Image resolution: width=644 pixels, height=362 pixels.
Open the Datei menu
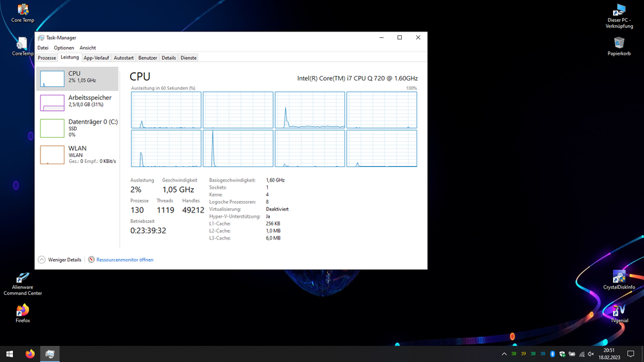[x=43, y=48]
